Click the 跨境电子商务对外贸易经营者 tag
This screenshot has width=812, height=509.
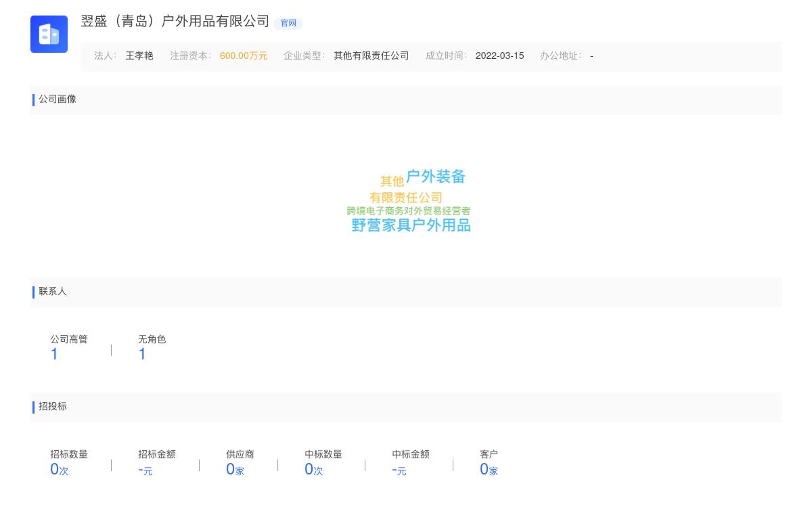(409, 211)
